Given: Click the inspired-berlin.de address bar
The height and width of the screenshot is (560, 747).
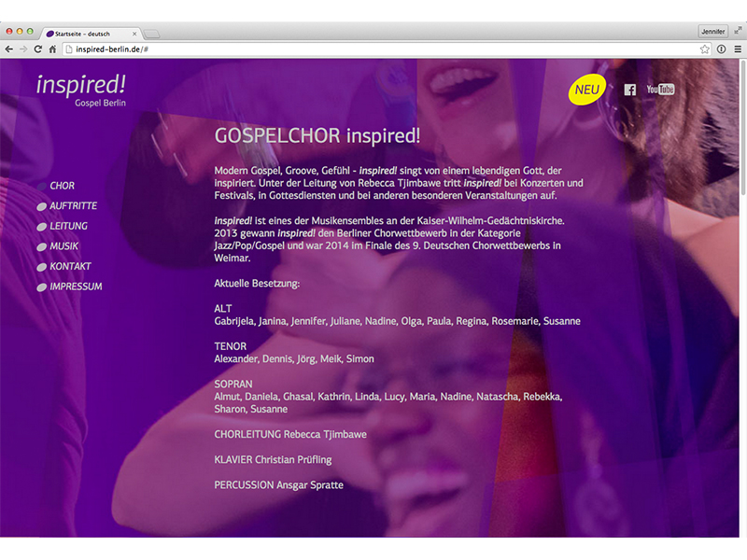Looking at the screenshot, I should [x=381, y=49].
